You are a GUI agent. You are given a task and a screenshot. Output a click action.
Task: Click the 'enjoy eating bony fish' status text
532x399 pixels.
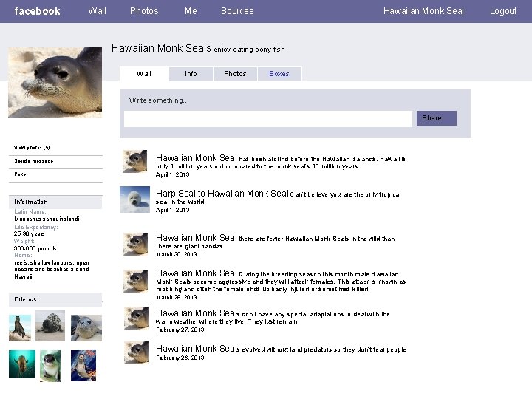[x=249, y=50]
